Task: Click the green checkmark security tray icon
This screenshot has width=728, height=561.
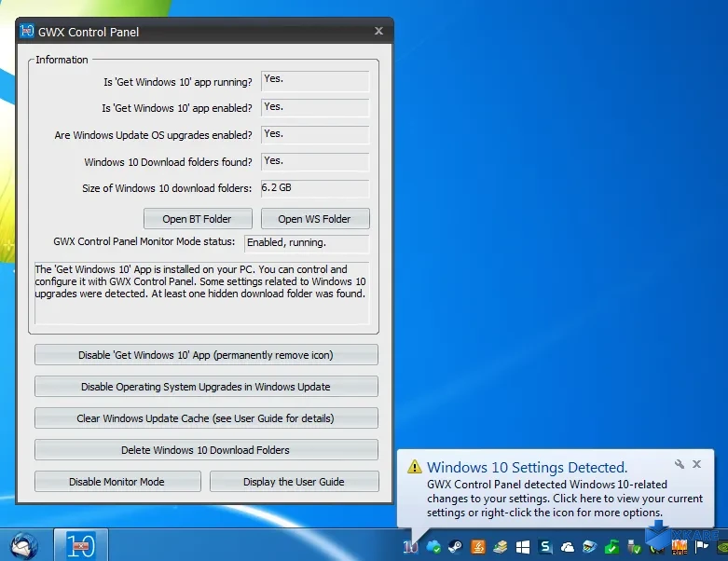Action: point(611,547)
